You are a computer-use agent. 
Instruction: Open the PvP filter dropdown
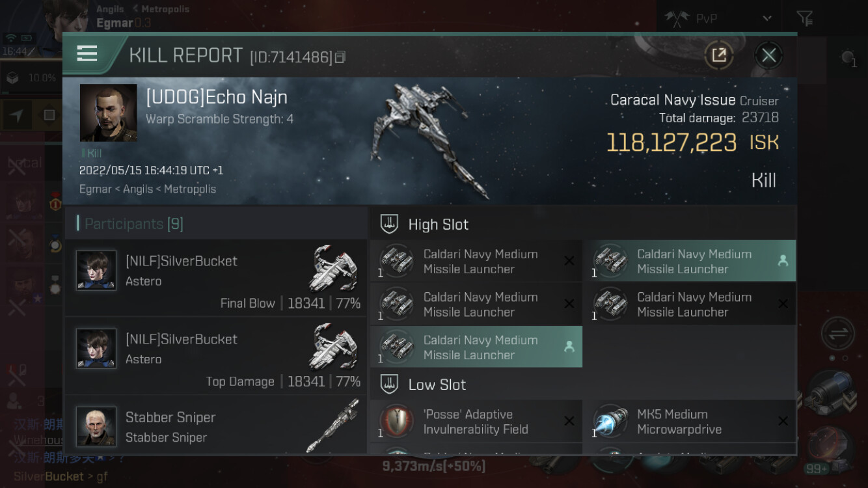tap(719, 19)
